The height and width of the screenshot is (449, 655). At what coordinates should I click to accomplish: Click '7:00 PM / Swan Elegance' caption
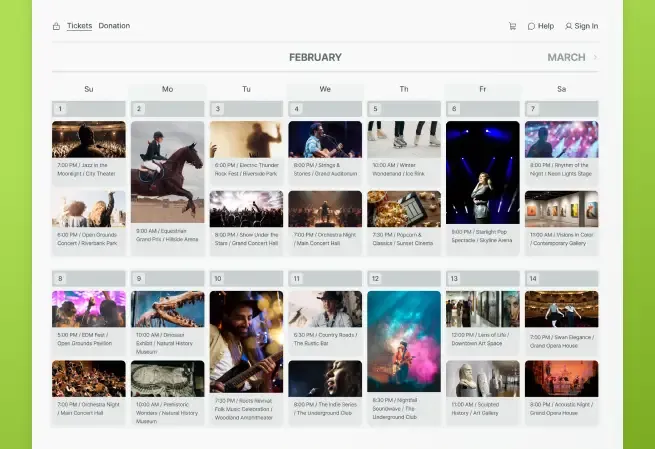click(x=562, y=341)
